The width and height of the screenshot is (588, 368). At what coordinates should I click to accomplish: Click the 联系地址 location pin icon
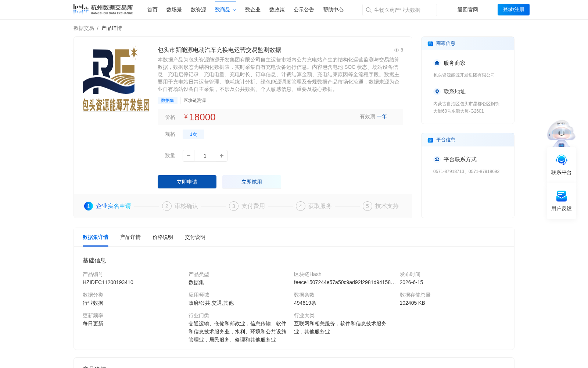tap(437, 92)
